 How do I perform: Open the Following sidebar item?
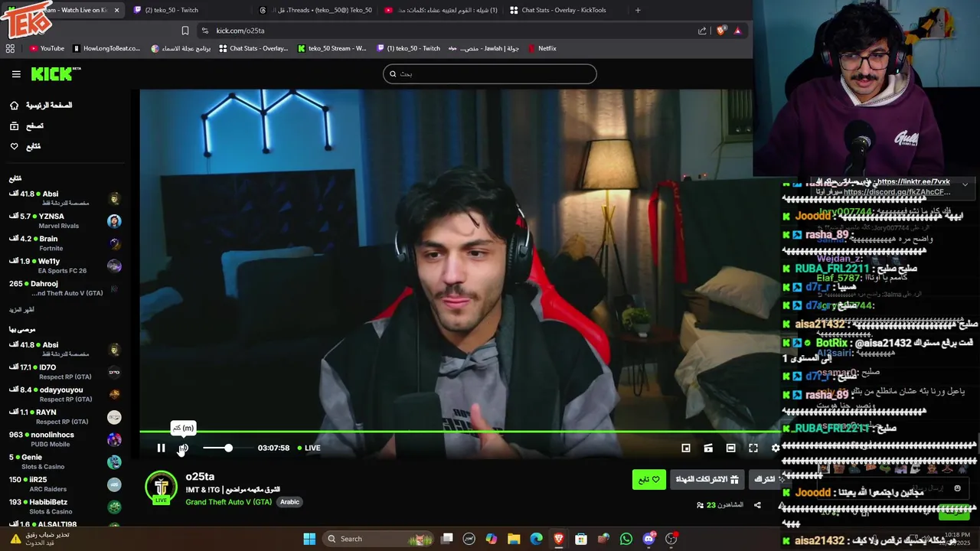click(25, 146)
